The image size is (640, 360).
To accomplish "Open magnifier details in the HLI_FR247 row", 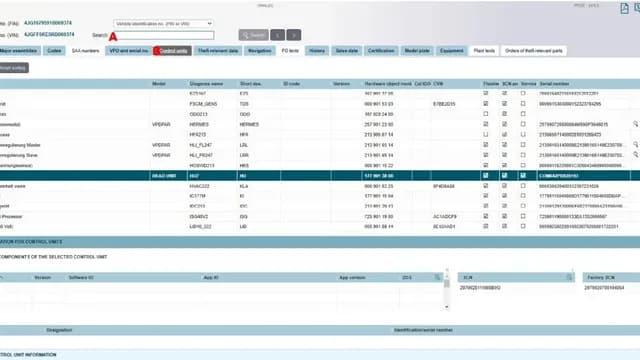I will (636, 154).
